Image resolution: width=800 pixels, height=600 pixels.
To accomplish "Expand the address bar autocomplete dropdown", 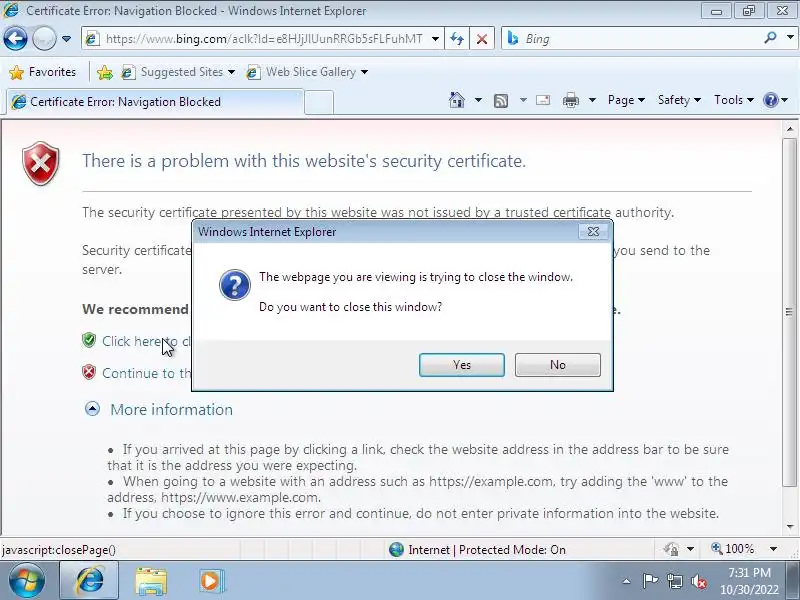I will point(435,39).
